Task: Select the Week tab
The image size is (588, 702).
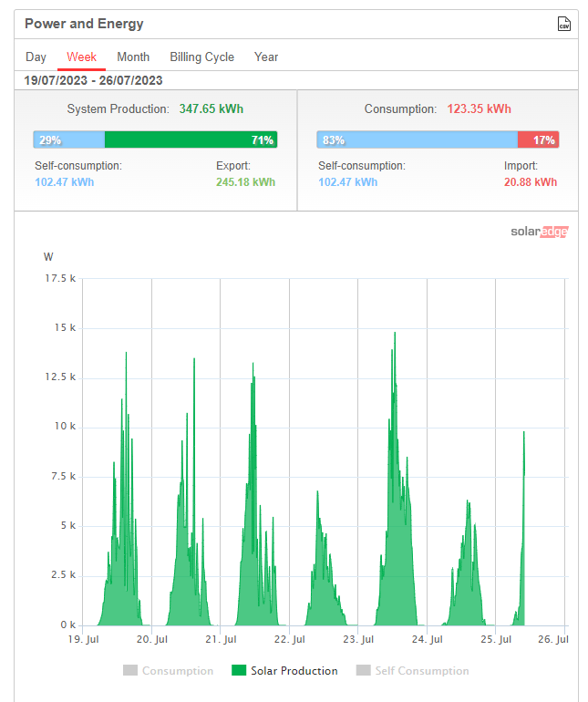Action: point(81,57)
